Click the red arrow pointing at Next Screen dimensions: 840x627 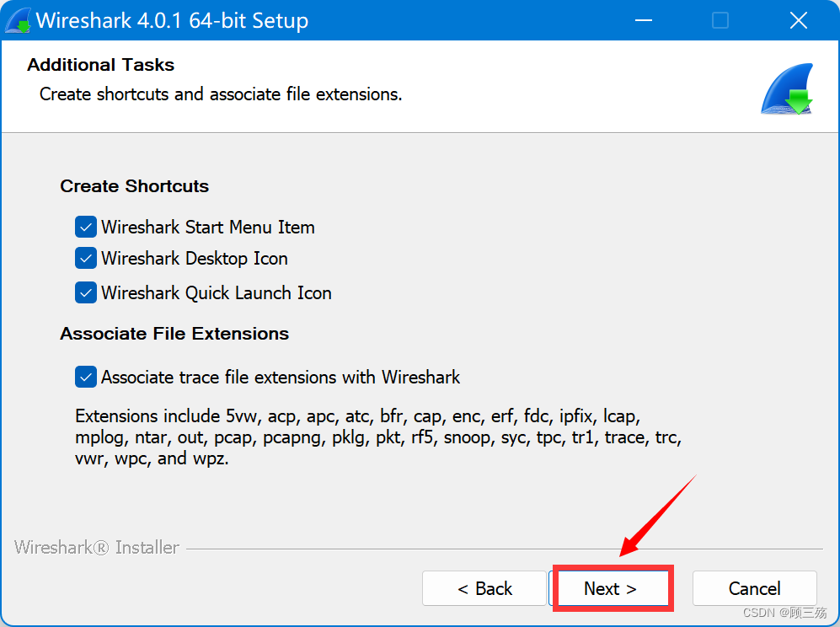click(658, 516)
